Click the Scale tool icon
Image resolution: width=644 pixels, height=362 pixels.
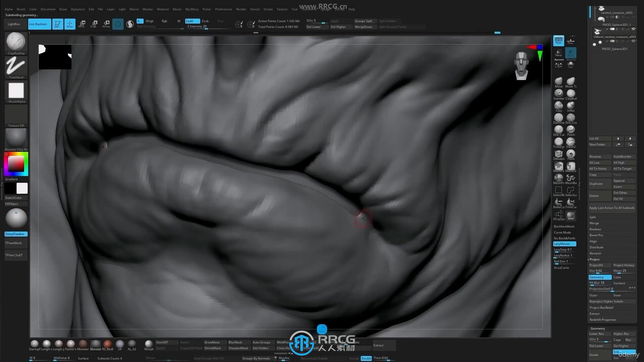94,23
